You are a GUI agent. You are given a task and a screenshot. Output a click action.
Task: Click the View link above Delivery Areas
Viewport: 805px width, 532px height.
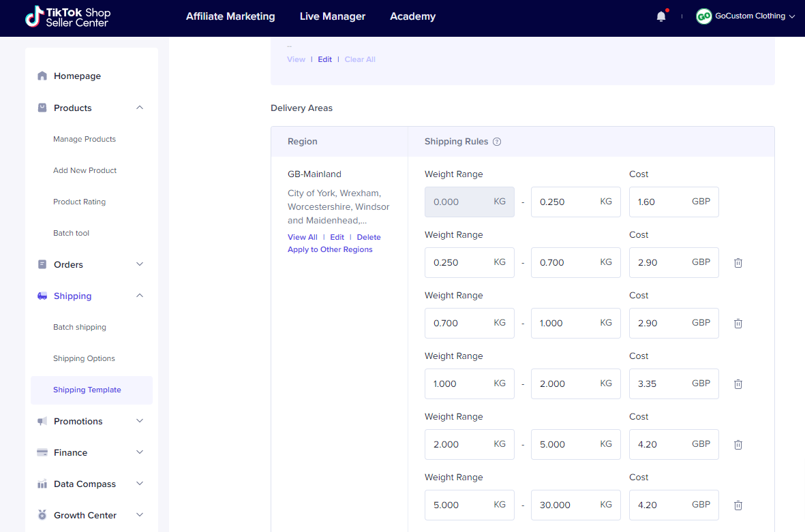297,59
